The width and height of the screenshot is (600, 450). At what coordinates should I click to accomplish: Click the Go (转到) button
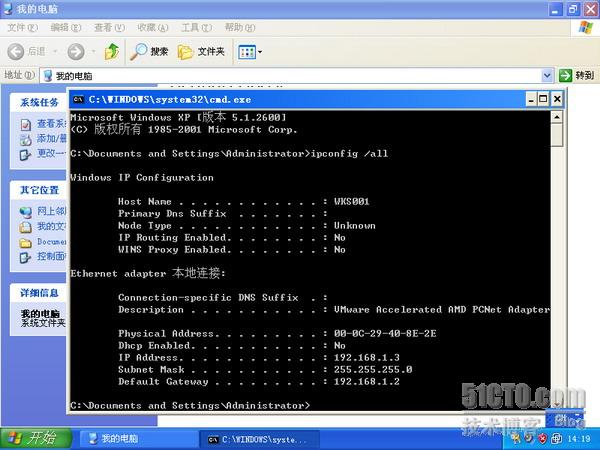click(576, 75)
